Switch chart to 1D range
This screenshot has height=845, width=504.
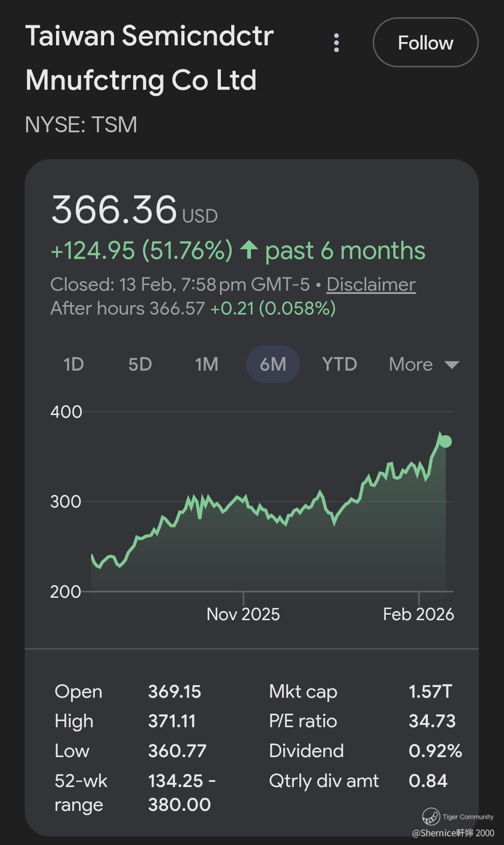(x=73, y=364)
